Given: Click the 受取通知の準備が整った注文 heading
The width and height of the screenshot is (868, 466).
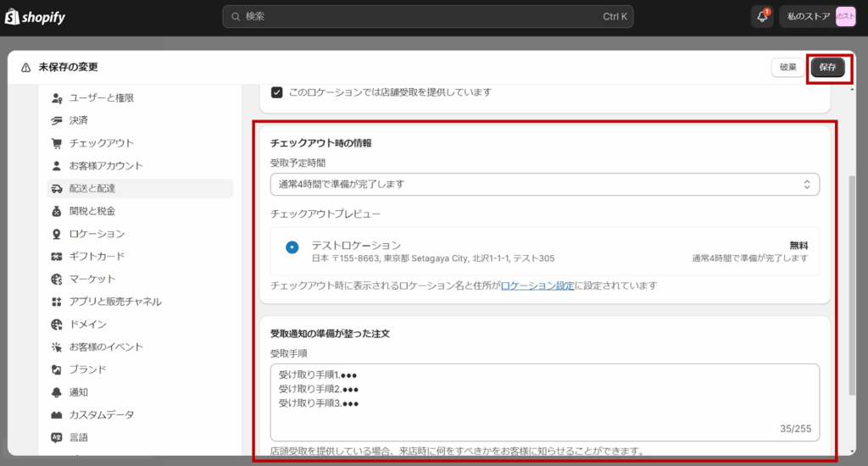Looking at the screenshot, I should 330,334.
